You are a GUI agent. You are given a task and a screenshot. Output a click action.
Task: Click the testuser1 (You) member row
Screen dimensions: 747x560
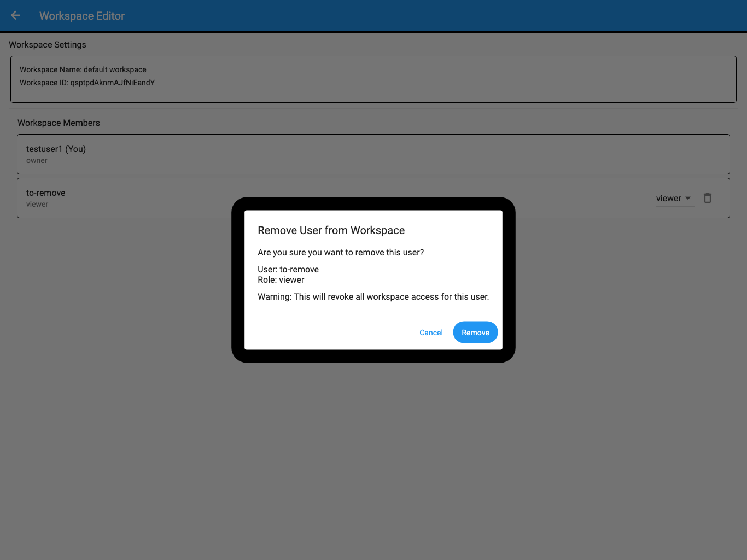click(373, 154)
